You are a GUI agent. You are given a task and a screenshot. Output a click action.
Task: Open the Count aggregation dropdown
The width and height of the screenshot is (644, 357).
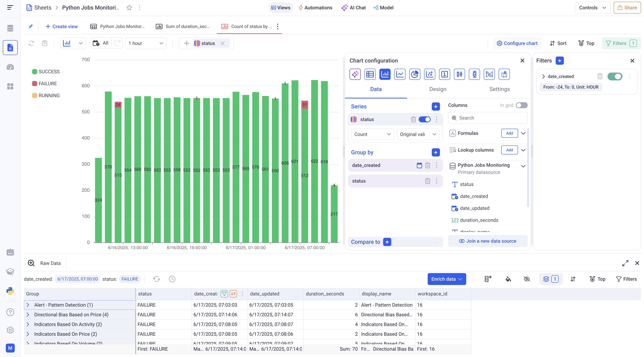372,134
